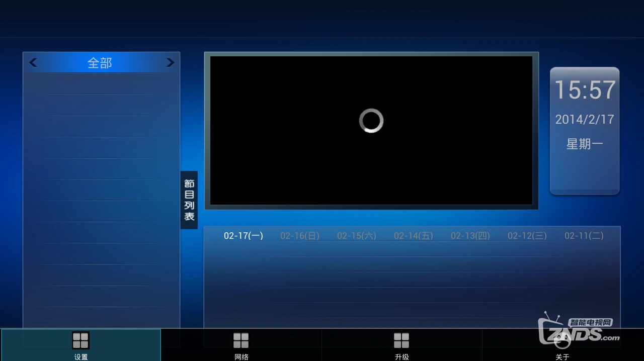644x361 pixels.
Task: Click the loading video preview window
Action: pyautogui.click(x=371, y=131)
